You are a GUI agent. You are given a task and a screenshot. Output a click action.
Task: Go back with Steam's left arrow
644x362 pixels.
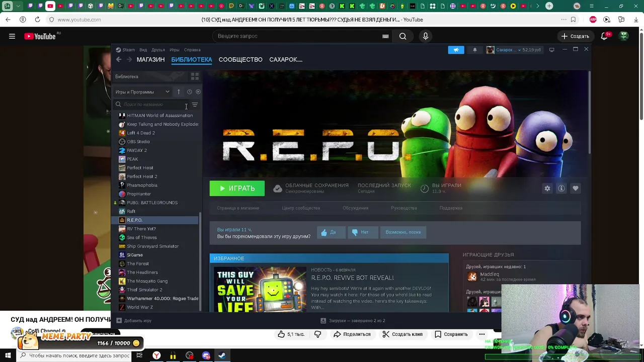coord(119,59)
